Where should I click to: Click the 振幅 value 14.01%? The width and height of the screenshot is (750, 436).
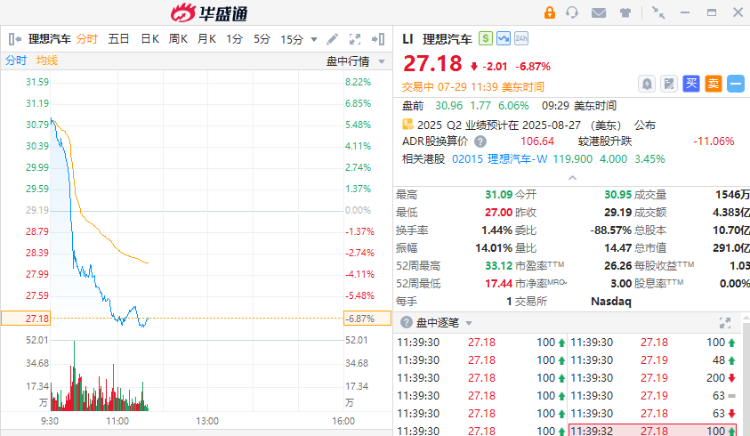494,248
